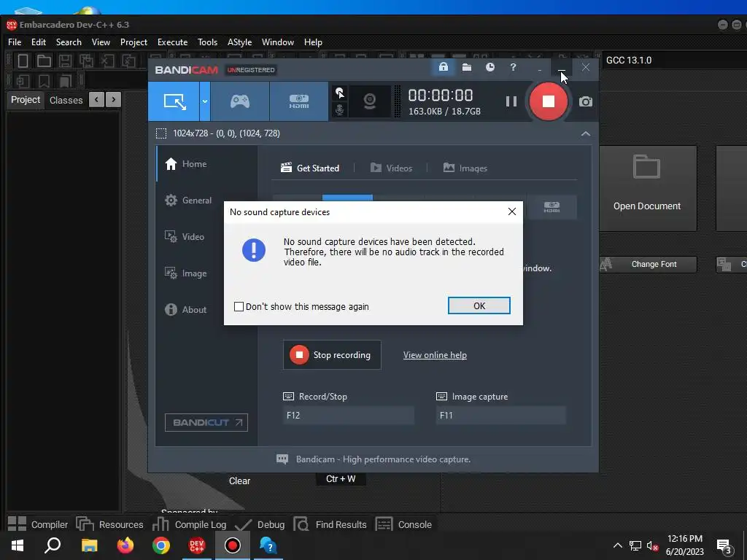Open the Compile Log tab
Viewport: 747px width, 560px height.
[189, 524]
